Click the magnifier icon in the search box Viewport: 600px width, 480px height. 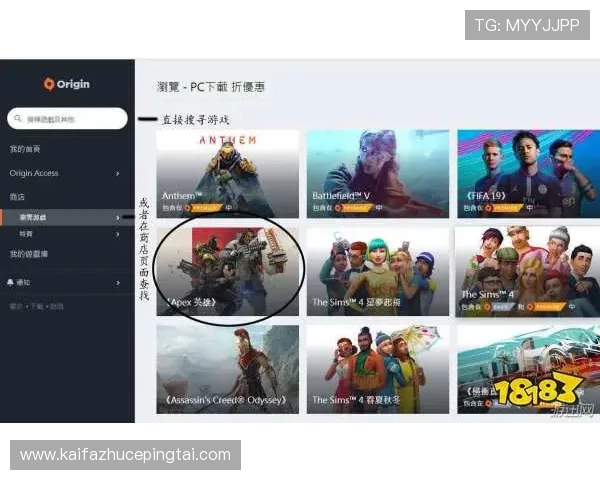tap(18, 119)
